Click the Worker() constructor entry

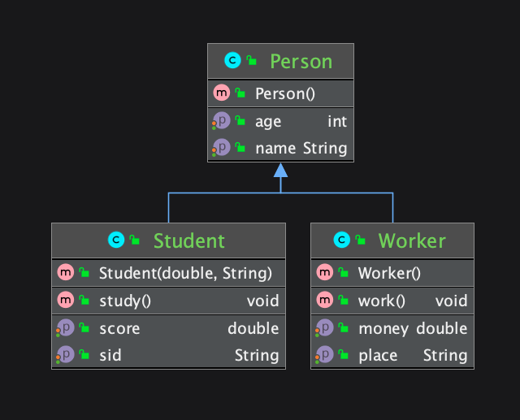pyautogui.click(x=389, y=273)
